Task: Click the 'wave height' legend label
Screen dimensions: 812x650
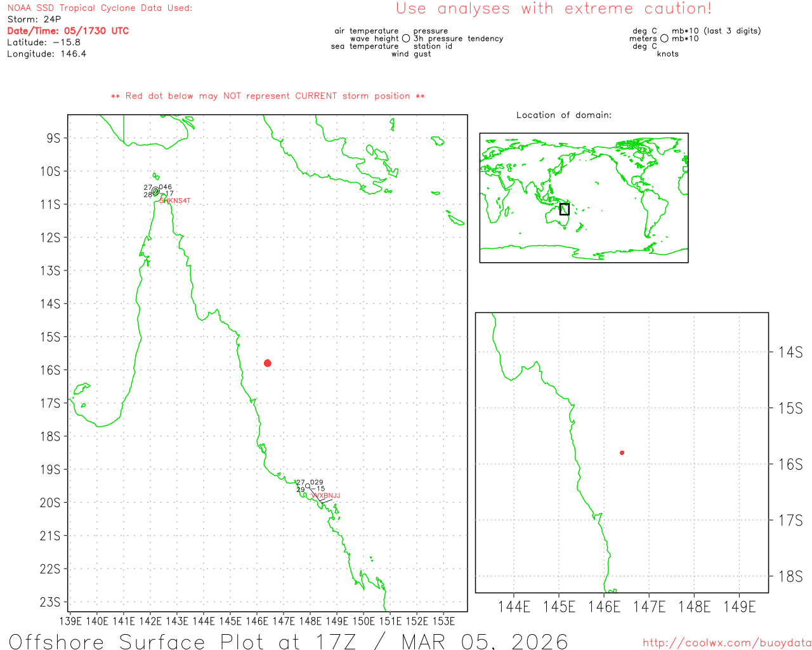Action: tap(374, 39)
